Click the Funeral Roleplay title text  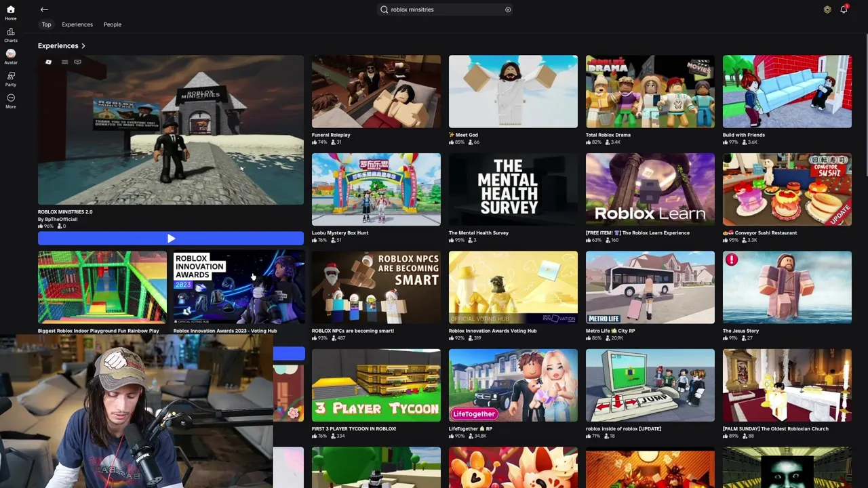point(331,135)
